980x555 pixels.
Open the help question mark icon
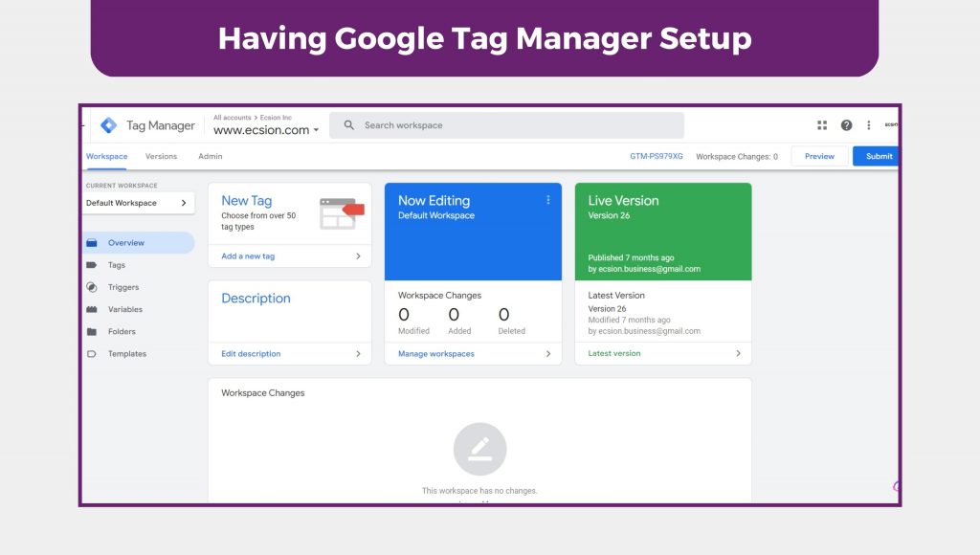coord(846,125)
